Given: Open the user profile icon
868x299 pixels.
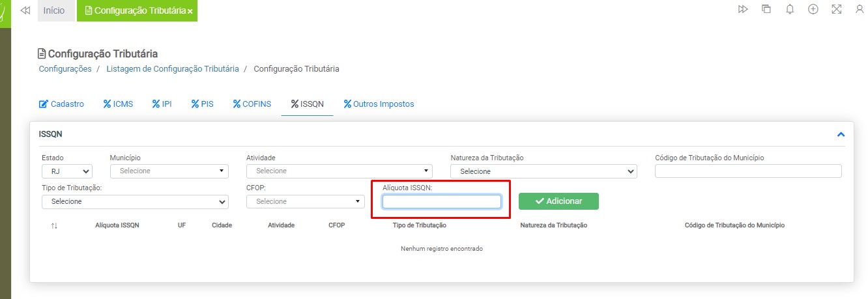Looking at the screenshot, I should pos(860,9).
